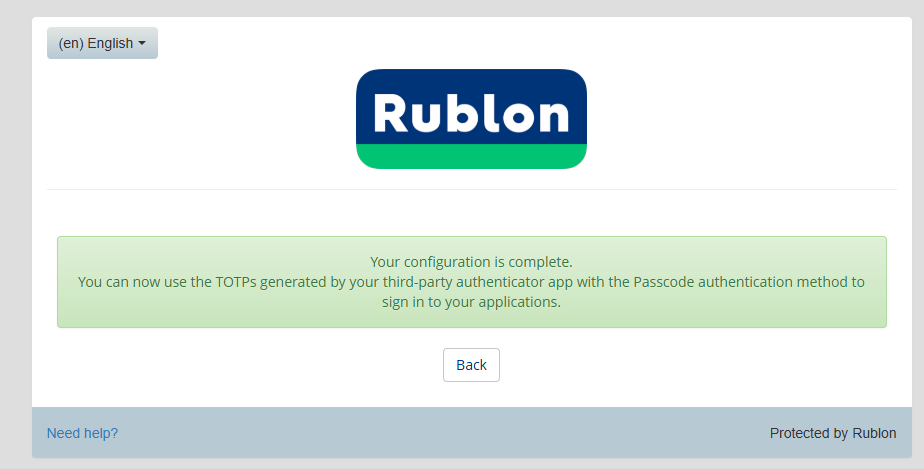Image resolution: width=924 pixels, height=469 pixels.
Task: Open the (en) English language dropdown
Action: click(x=102, y=43)
